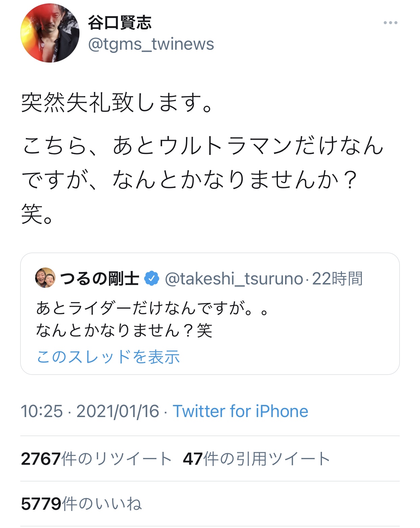Open 谷口賢志 display name profile

click(x=120, y=23)
